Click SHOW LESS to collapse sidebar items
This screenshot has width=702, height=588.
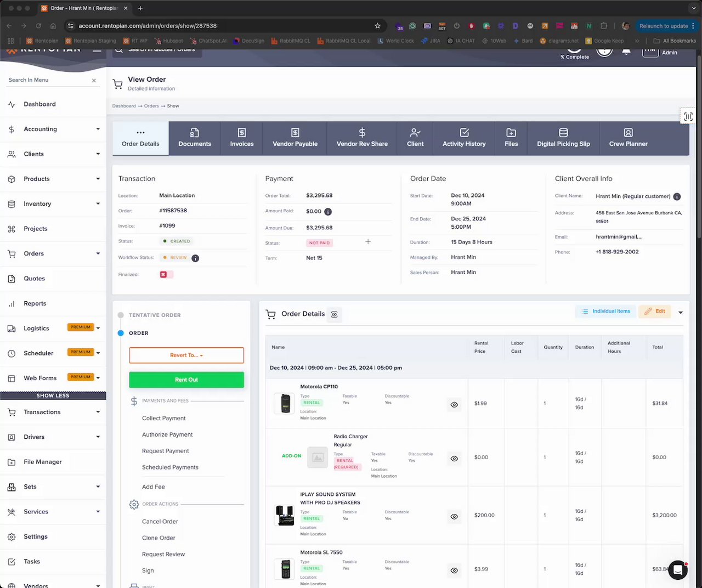(53, 395)
